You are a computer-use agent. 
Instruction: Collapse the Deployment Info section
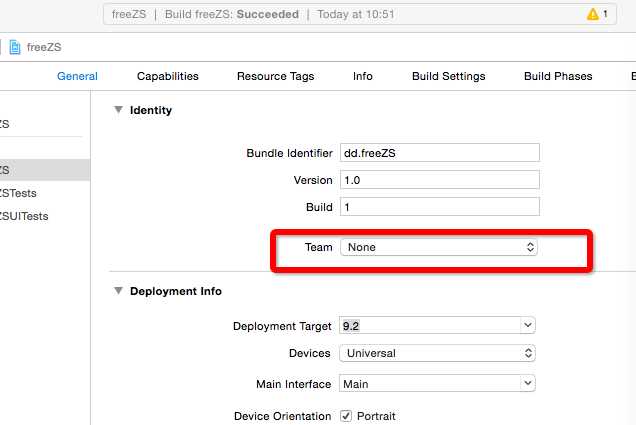pyautogui.click(x=118, y=291)
